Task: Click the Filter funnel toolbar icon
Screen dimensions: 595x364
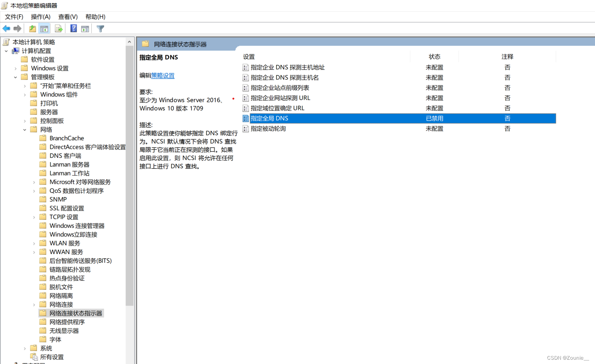Action: pos(100,28)
